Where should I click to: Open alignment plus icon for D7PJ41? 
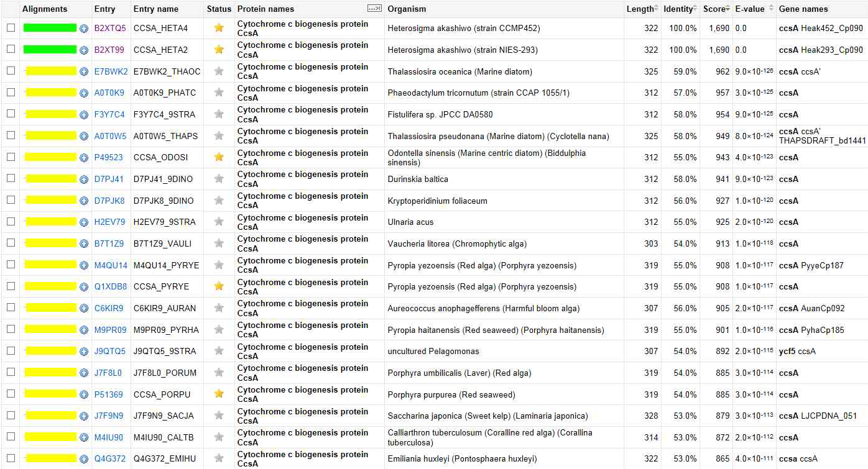pyautogui.click(x=84, y=179)
